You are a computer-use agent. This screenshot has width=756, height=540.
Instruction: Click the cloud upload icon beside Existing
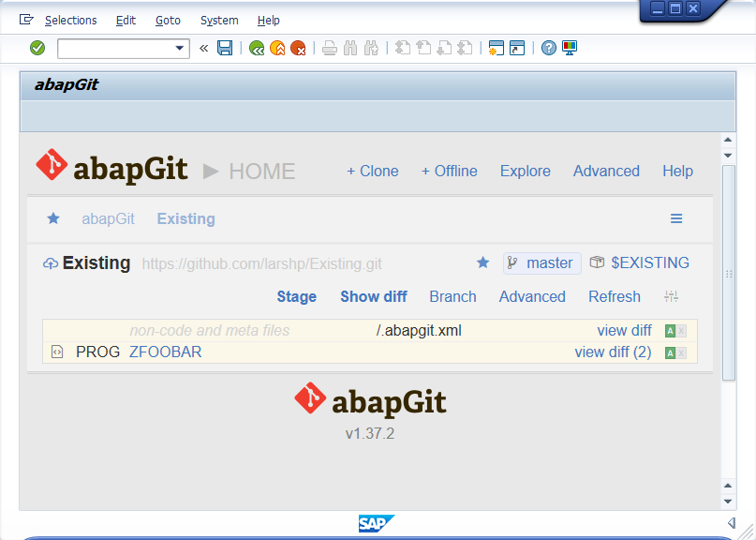(51, 263)
